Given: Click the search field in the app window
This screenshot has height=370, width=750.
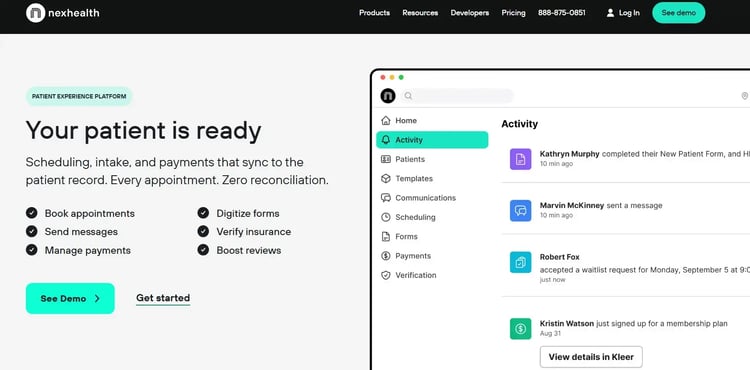Looking at the screenshot, I should [x=457, y=96].
